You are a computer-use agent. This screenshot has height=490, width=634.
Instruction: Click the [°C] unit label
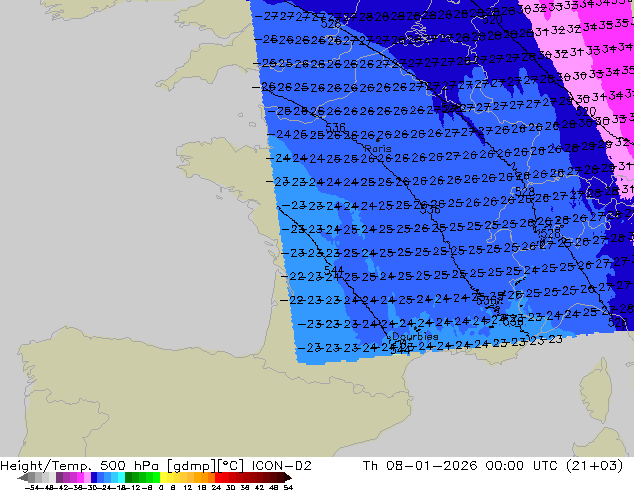tap(231, 466)
